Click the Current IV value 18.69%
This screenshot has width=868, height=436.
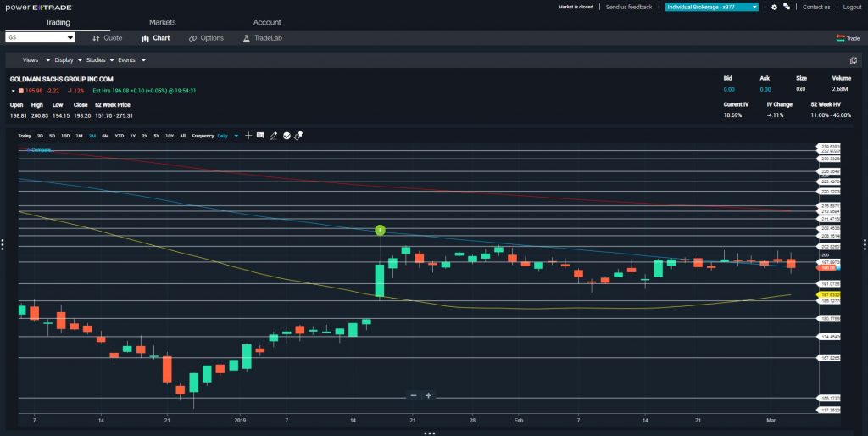732,115
